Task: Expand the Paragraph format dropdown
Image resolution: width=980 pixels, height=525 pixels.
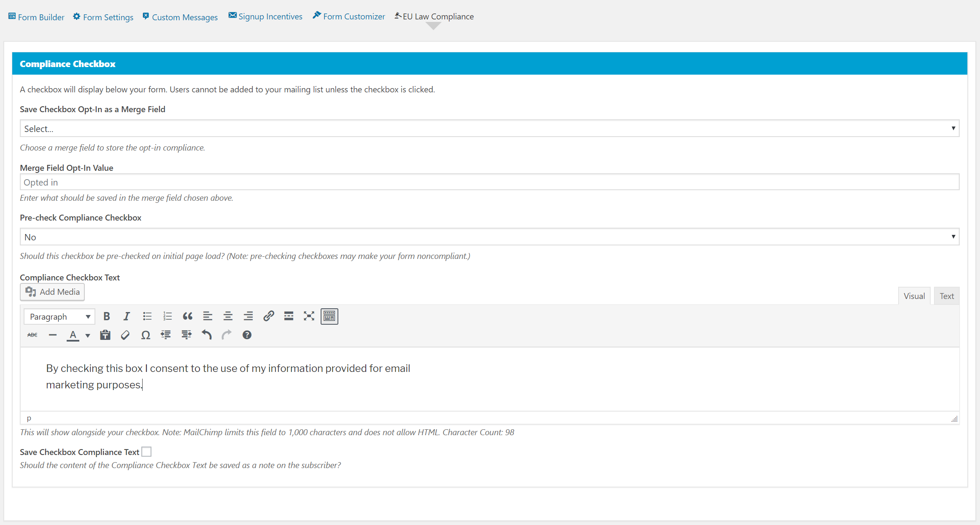Action: (x=59, y=317)
